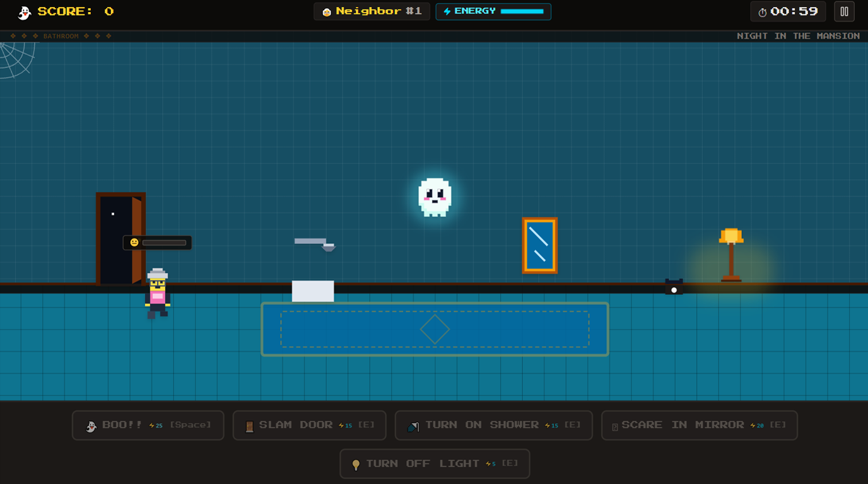Select the TURN OFF LIGHT ability button
This screenshot has width=868, height=484.
pos(435,464)
